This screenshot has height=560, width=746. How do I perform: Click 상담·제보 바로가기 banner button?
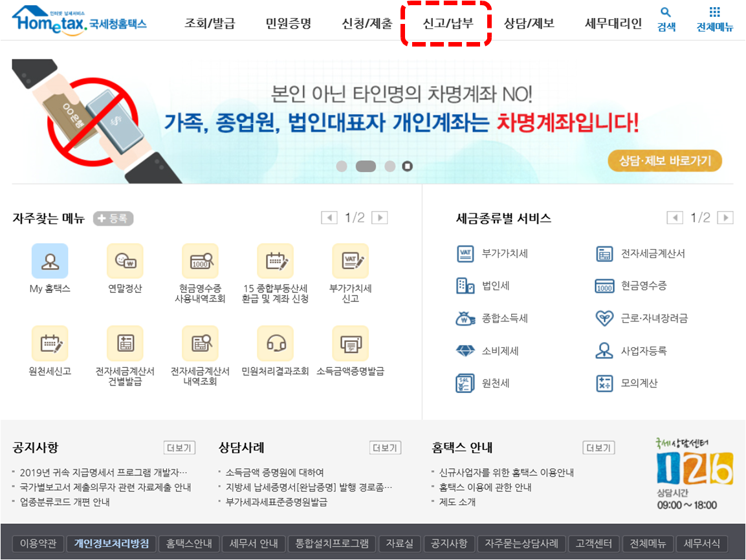[x=664, y=160]
